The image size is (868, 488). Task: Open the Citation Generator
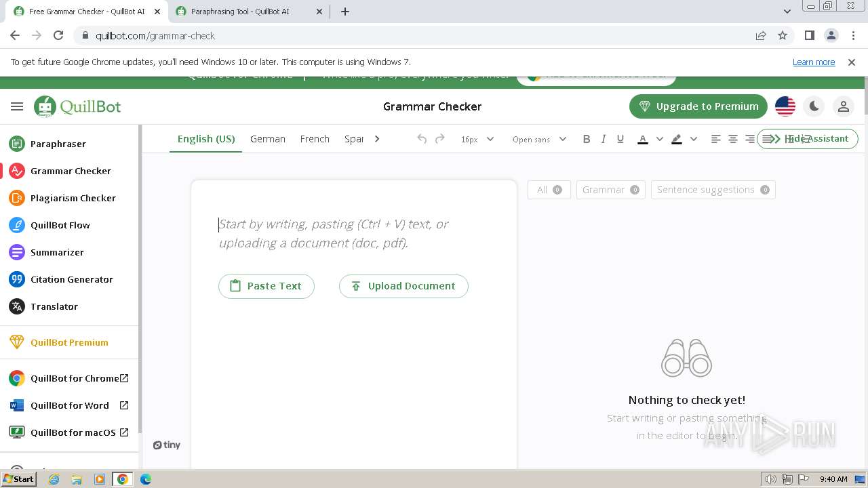coord(61,279)
